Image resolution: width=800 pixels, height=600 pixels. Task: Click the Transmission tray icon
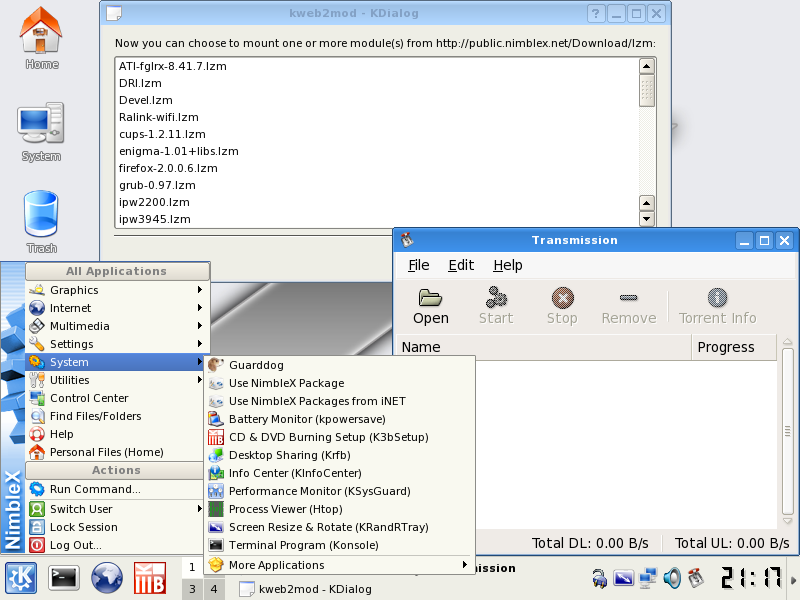[696, 578]
